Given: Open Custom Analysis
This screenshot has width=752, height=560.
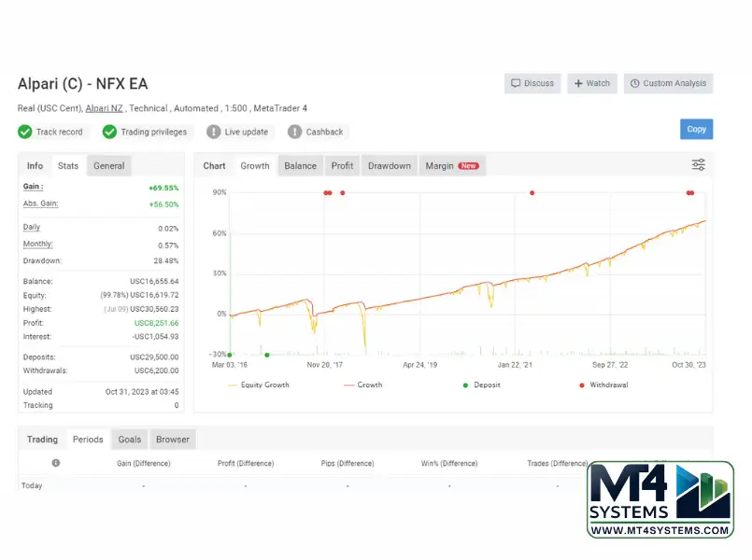Looking at the screenshot, I should click(x=668, y=83).
